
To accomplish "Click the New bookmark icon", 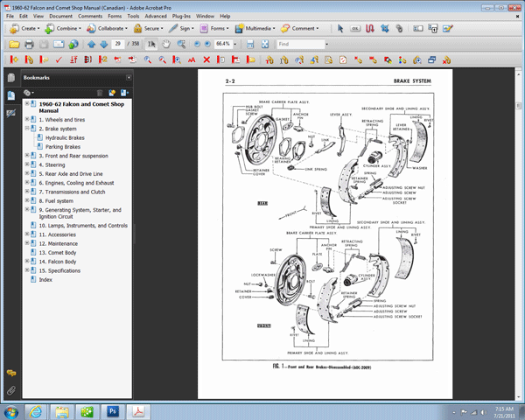I will point(112,93).
